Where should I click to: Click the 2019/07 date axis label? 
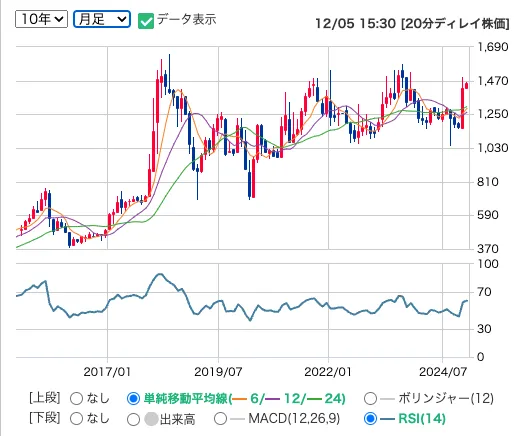[x=218, y=372]
